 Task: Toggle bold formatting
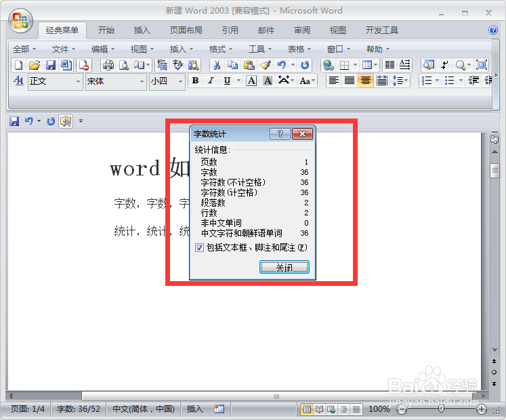(x=195, y=81)
